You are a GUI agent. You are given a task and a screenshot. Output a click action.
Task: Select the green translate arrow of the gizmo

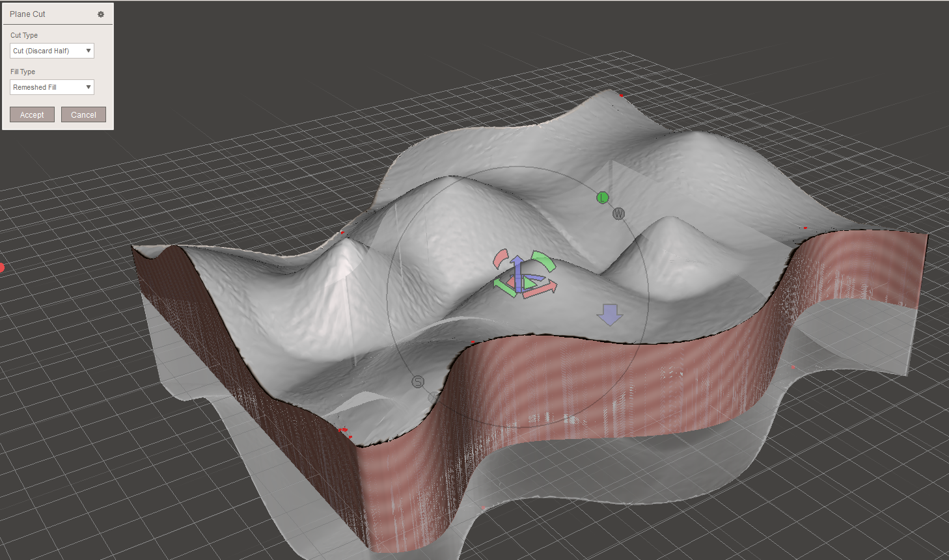504,287
